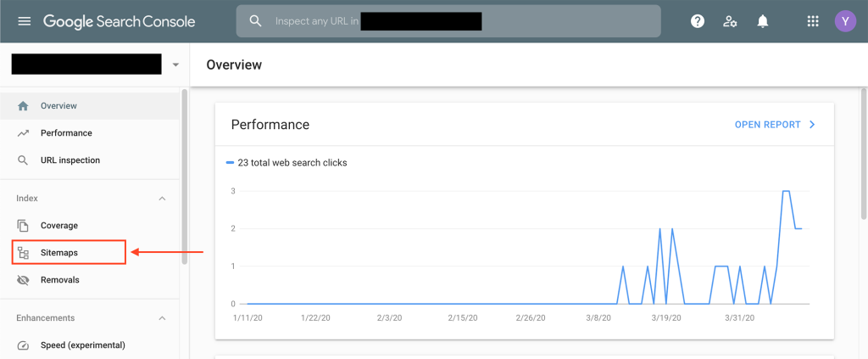Click the Removals eye-slash icon
This screenshot has height=359, width=868.
pyautogui.click(x=23, y=279)
